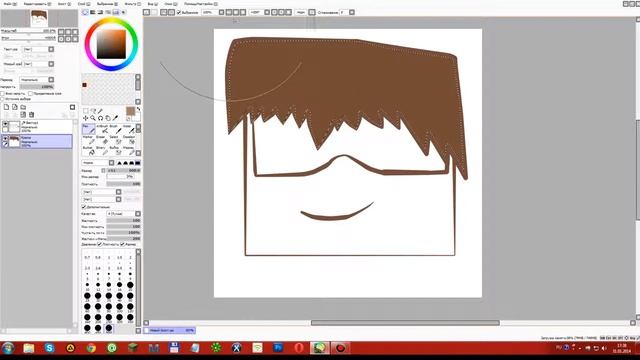Hide the selected brown hair layer eye

click(x=5, y=139)
